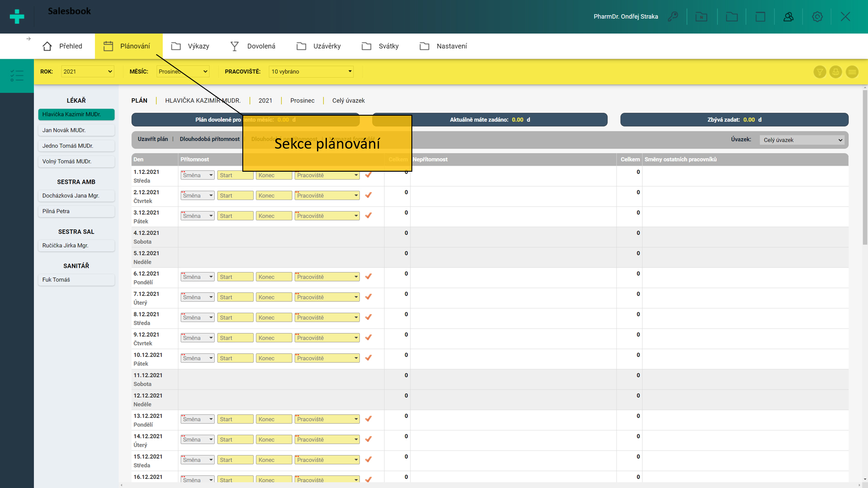
Task: Click the print icon in the yellow bar
Action: (x=835, y=72)
